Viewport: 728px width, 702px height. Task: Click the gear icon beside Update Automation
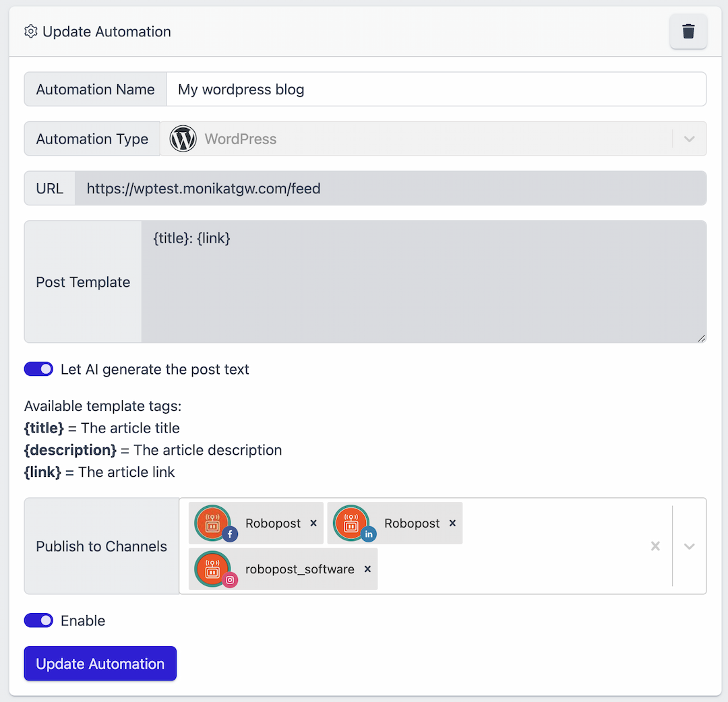tap(31, 32)
